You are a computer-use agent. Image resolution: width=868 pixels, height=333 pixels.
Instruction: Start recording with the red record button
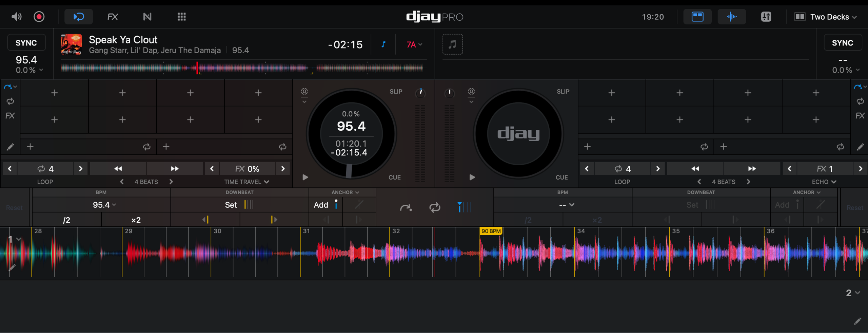(39, 17)
